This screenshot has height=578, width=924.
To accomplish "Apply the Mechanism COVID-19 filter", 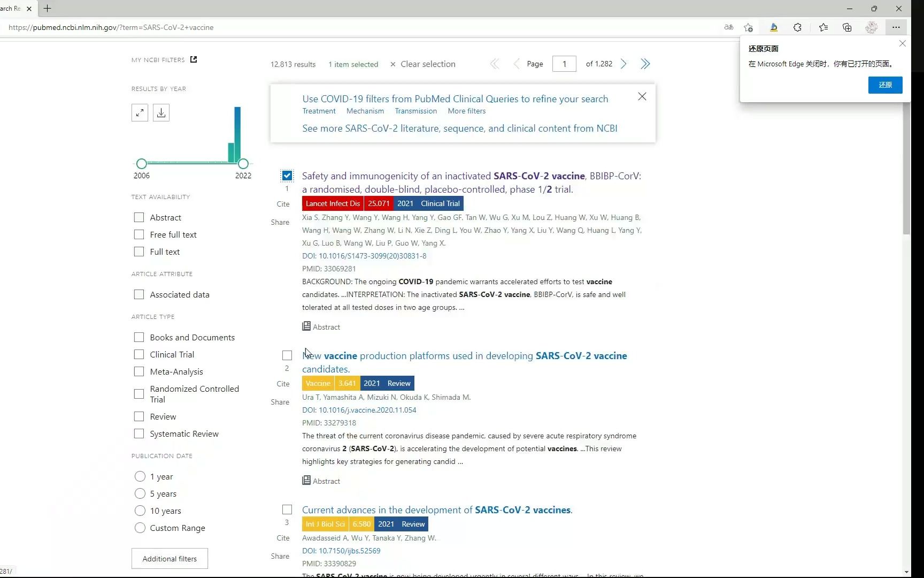I will click(x=365, y=111).
